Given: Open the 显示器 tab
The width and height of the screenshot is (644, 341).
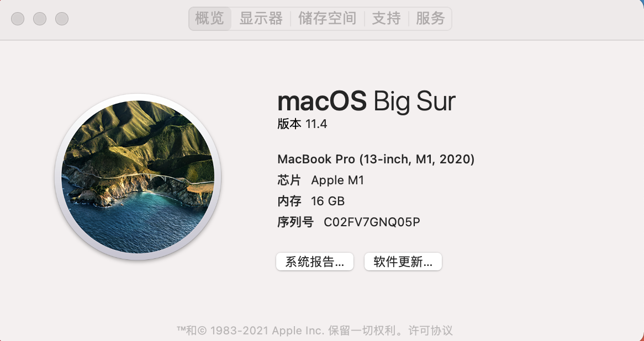Looking at the screenshot, I should (x=261, y=18).
